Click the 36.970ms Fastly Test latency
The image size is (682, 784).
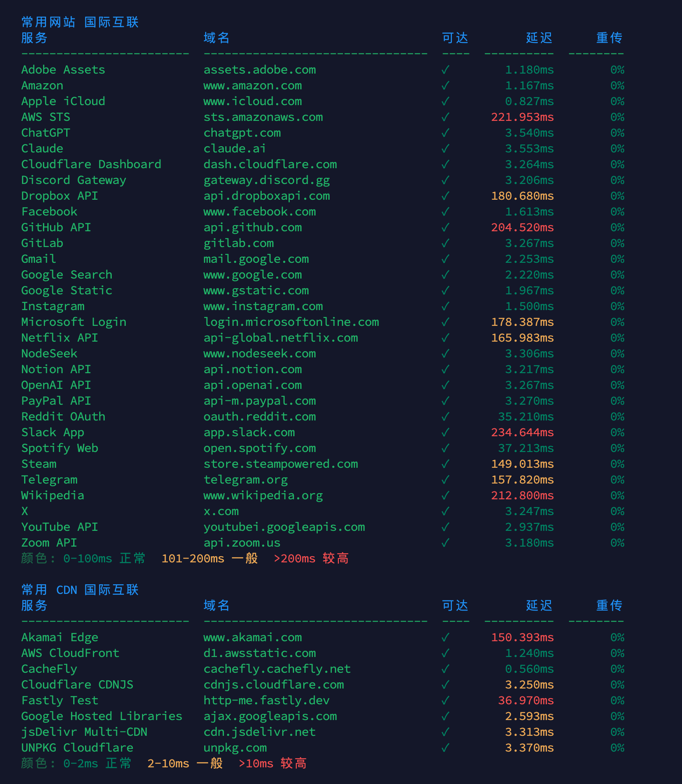pyautogui.click(x=526, y=700)
